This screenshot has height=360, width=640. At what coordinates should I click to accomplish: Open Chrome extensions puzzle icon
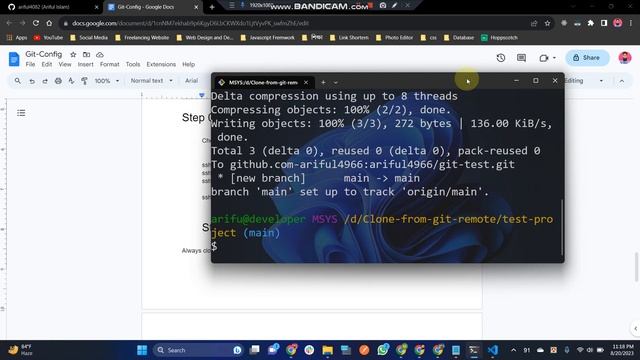(x=591, y=23)
